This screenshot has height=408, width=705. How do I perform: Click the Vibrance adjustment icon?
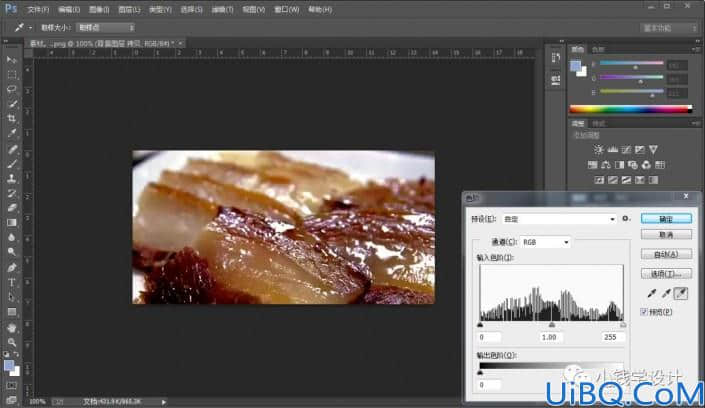click(653, 149)
